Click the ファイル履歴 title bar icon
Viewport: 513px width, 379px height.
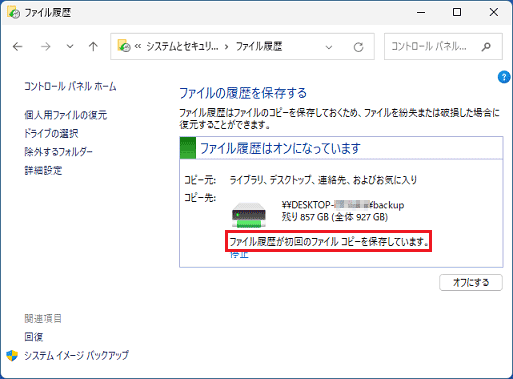[x=14, y=12]
